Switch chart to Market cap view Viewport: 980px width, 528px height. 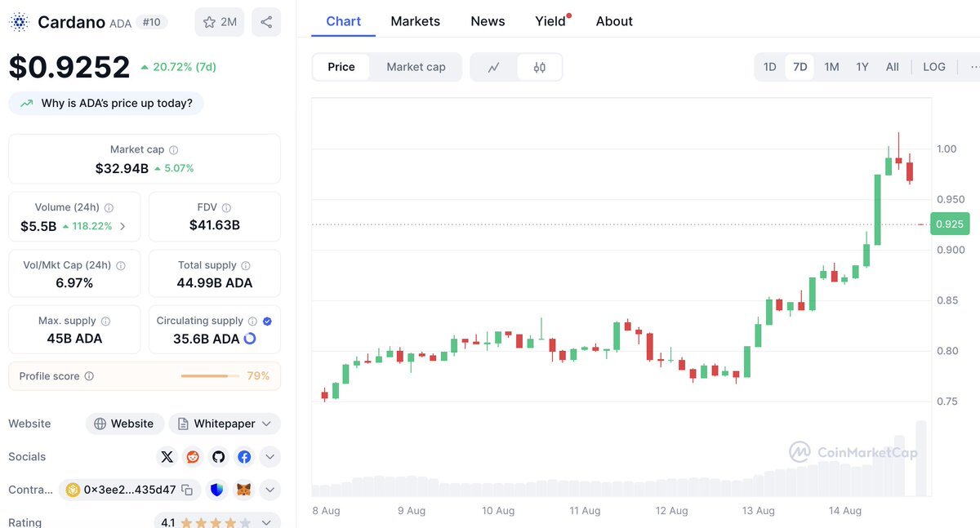tap(416, 67)
